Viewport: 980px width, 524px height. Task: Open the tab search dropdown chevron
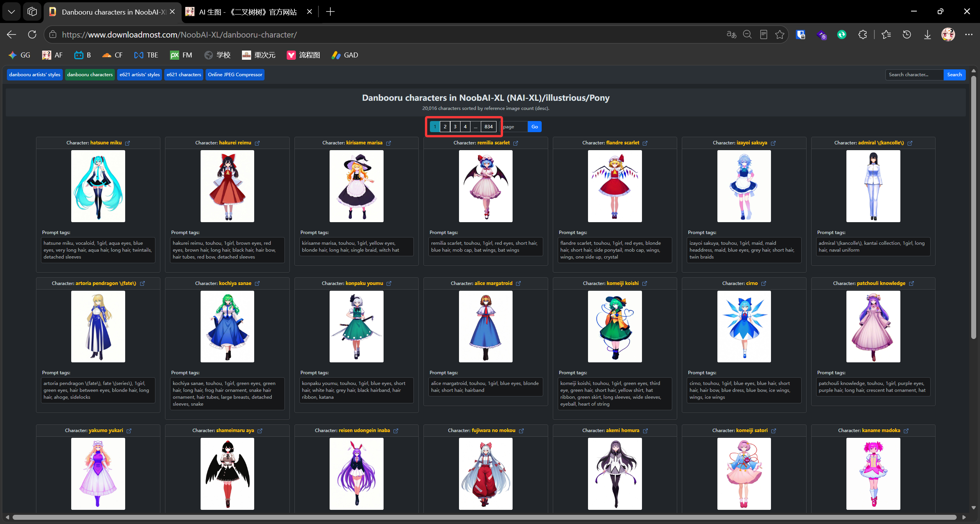point(11,11)
